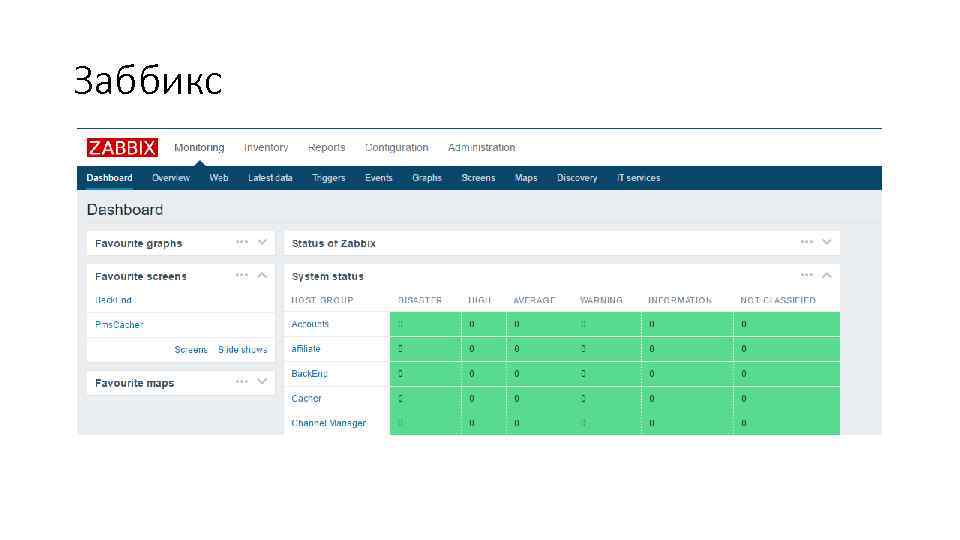Open the BackEnd host group row
This screenshot has height=540, width=960.
click(x=309, y=373)
